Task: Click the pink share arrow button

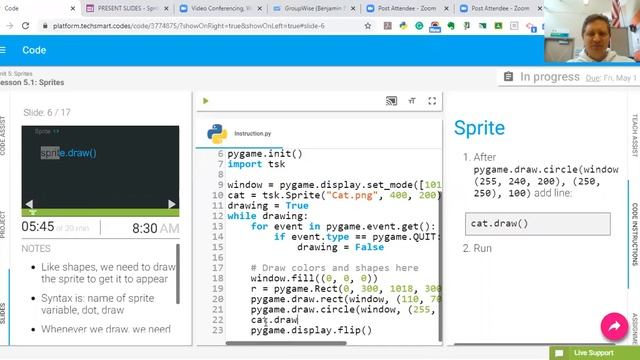Action: [x=614, y=326]
